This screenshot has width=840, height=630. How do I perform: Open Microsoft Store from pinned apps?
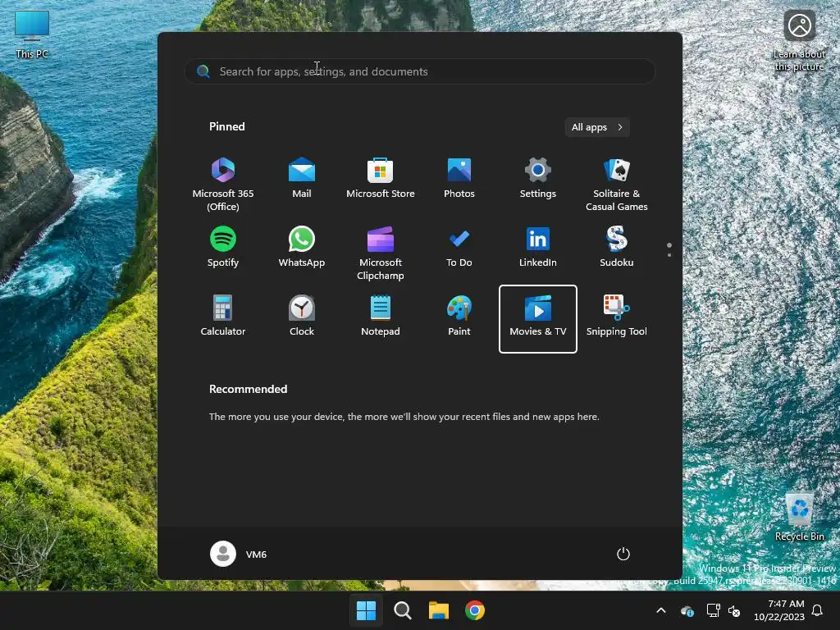pyautogui.click(x=381, y=178)
